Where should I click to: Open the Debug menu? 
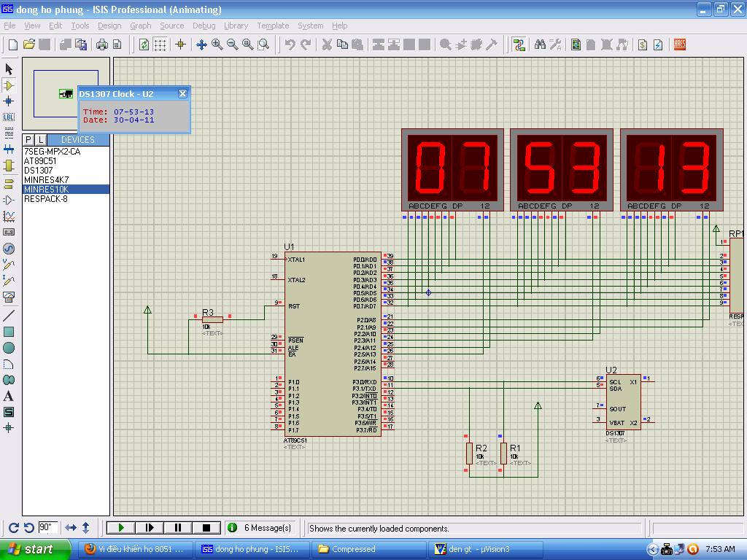point(204,26)
